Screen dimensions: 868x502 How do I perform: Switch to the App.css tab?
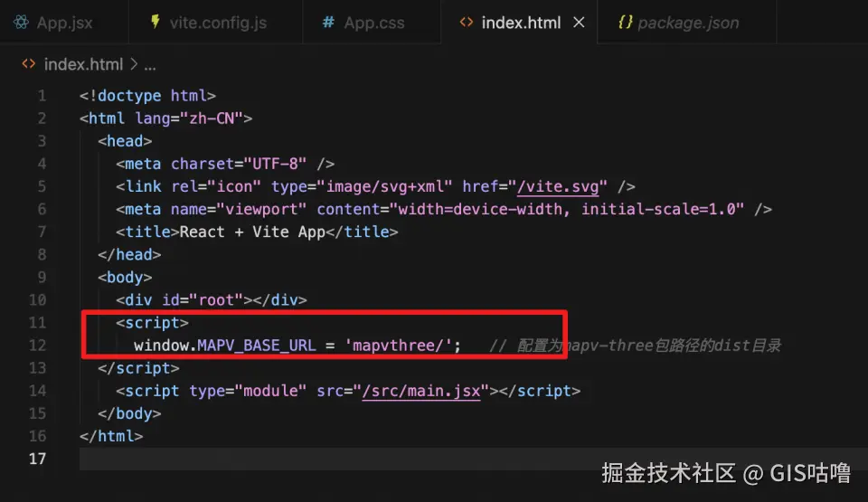click(x=372, y=23)
